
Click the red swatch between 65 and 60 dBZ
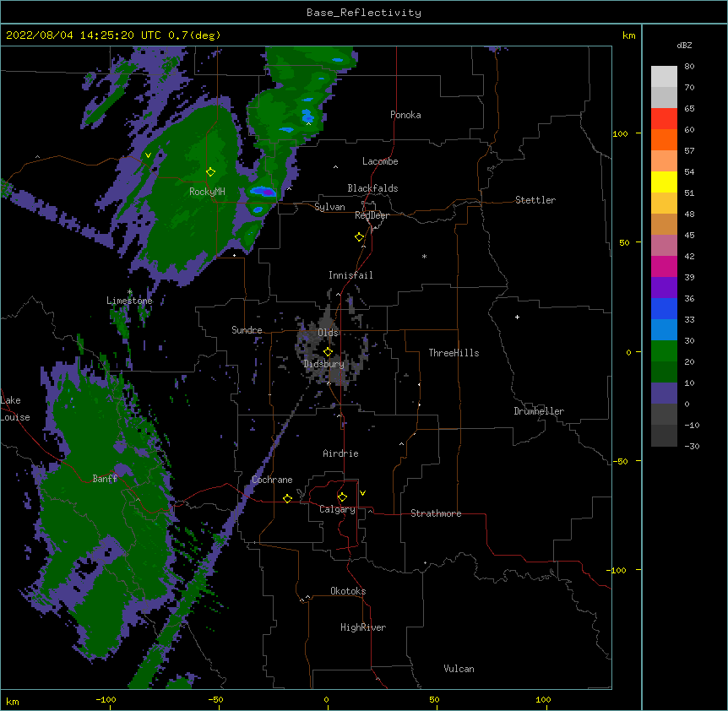(664, 119)
